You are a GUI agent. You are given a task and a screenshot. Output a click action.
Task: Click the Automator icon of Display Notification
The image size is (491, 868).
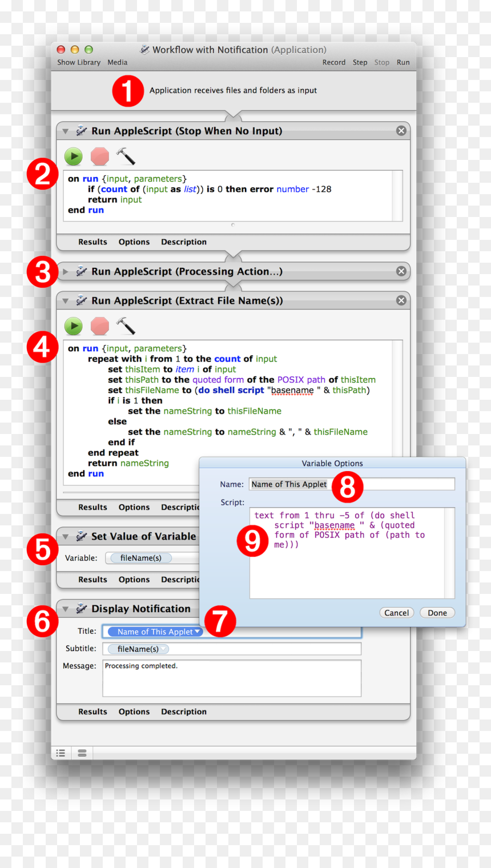81,609
